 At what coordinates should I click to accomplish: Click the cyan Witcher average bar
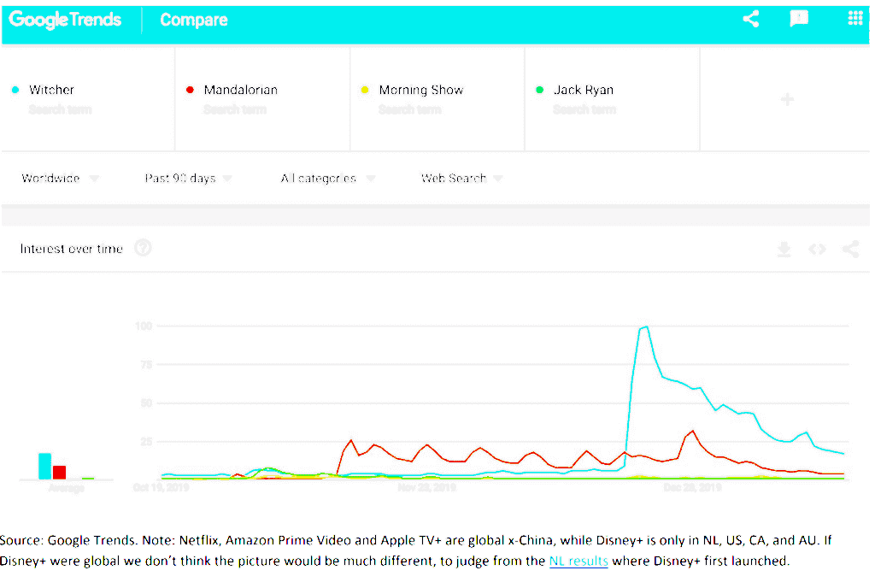[x=44, y=466]
